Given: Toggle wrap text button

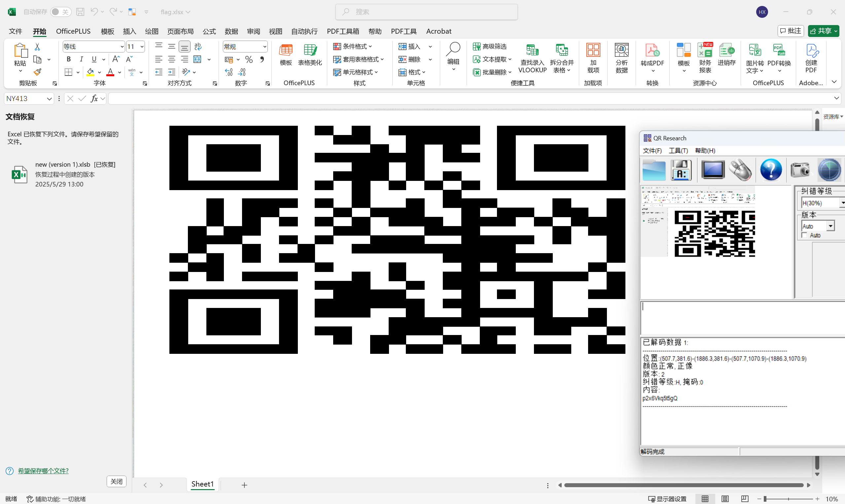Looking at the screenshot, I should tap(198, 46).
